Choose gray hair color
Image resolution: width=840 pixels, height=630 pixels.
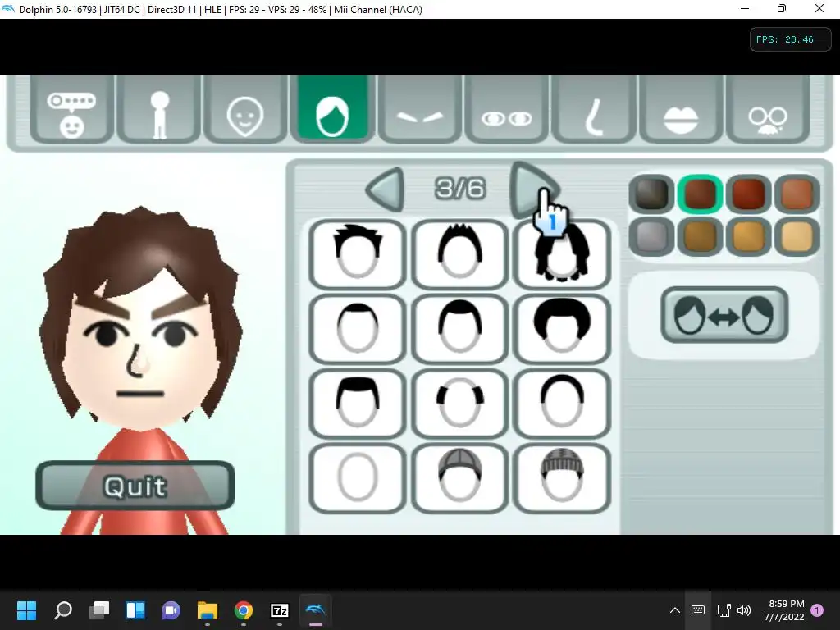point(651,236)
